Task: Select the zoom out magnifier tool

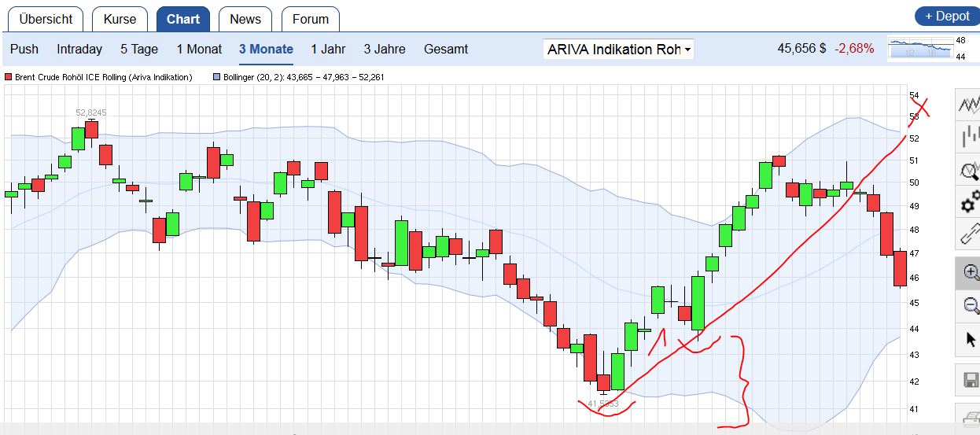Action: [969, 306]
